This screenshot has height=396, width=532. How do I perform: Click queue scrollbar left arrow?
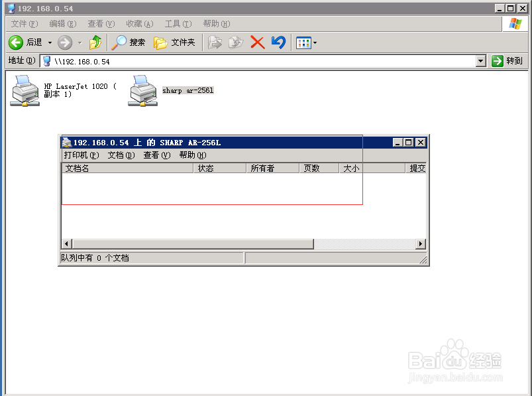coord(66,244)
